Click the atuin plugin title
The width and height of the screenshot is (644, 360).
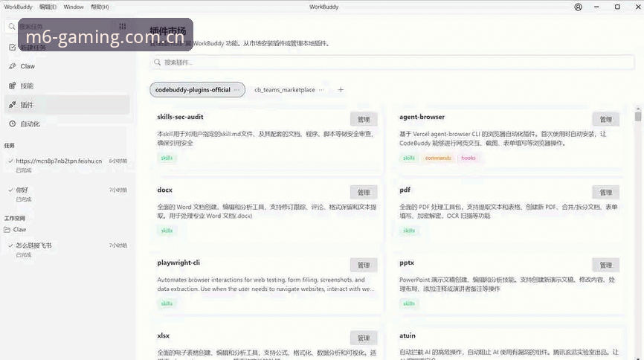(408, 335)
